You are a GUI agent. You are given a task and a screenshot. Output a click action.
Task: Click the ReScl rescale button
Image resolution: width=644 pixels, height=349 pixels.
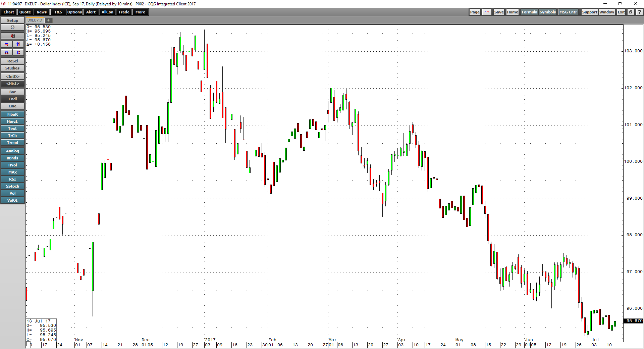click(x=12, y=61)
